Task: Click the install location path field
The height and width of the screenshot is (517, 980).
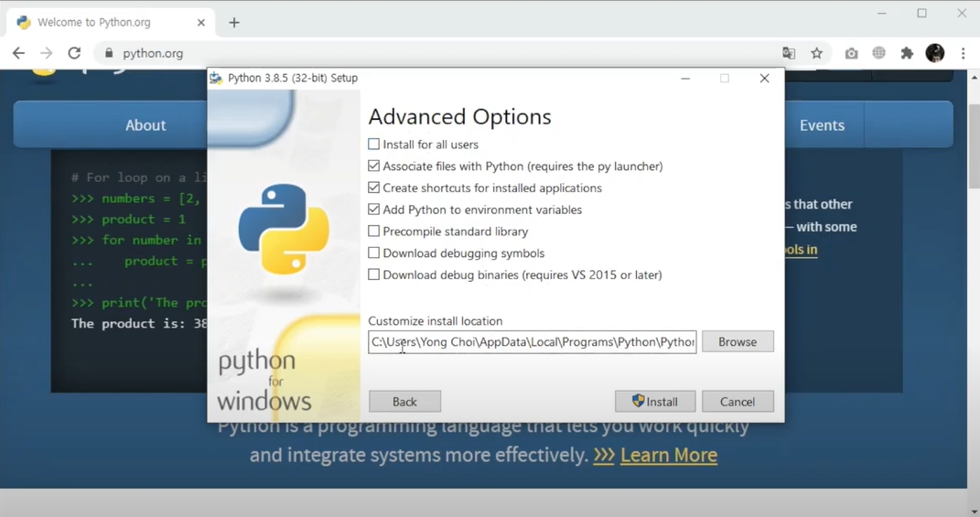Action: (532, 342)
